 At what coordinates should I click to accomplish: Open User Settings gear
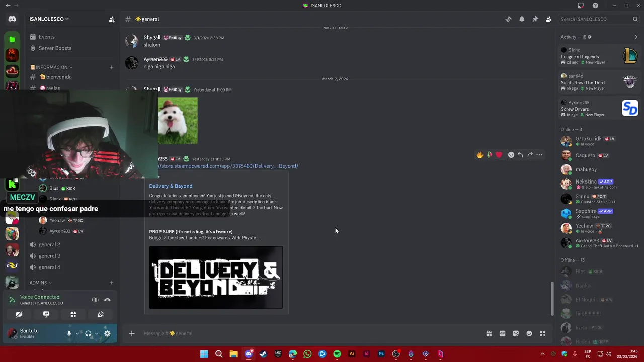(107, 333)
